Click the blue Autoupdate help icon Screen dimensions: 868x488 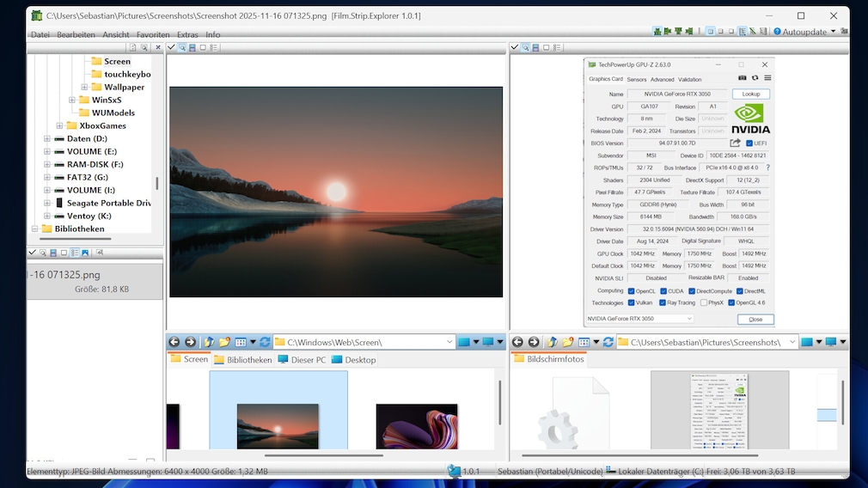tap(777, 32)
